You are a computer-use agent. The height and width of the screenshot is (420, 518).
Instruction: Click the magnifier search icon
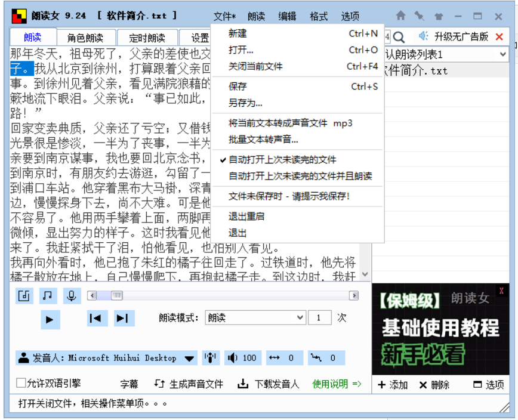pyautogui.click(x=399, y=37)
